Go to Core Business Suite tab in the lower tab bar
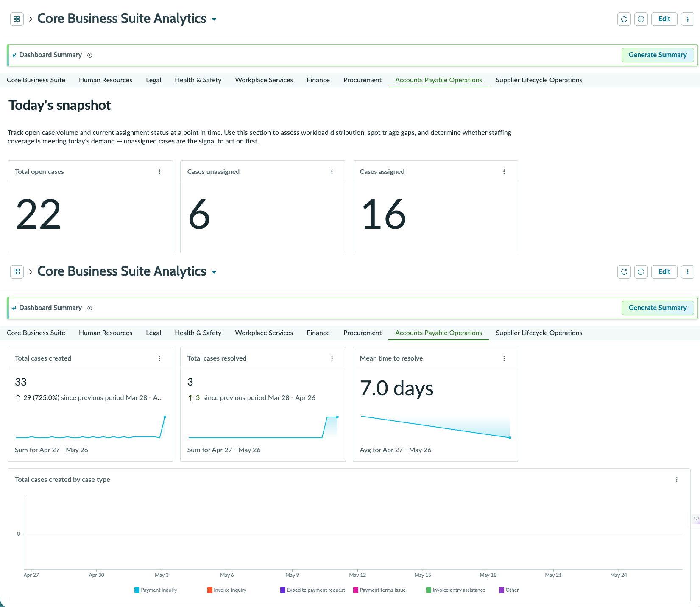Viewport: 700px width, 607px height. 36,333
